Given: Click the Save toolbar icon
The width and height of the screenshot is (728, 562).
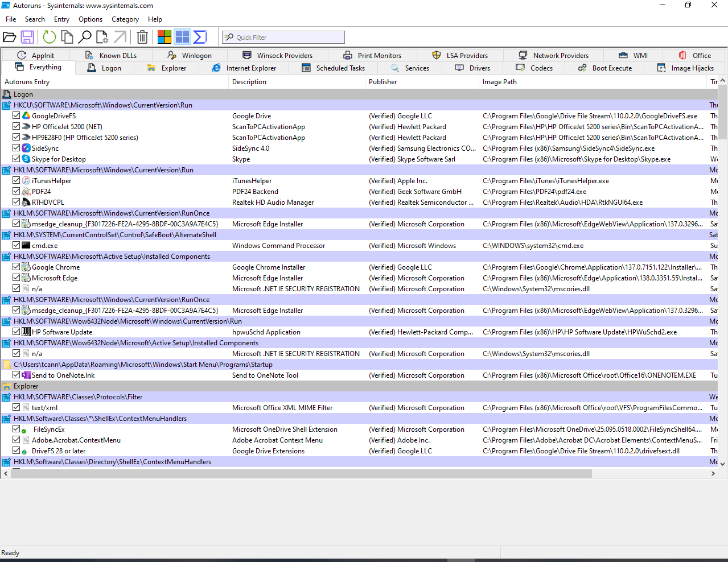Looking at the screenshot, I should pos(27,38).
